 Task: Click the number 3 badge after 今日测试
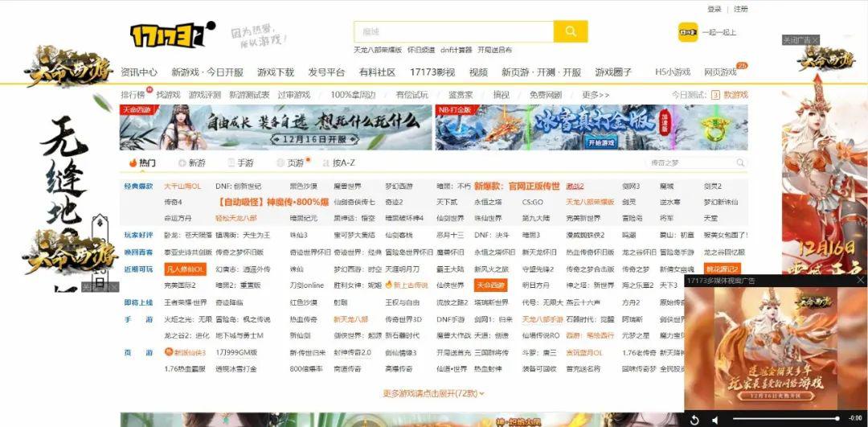pos(715,95)
